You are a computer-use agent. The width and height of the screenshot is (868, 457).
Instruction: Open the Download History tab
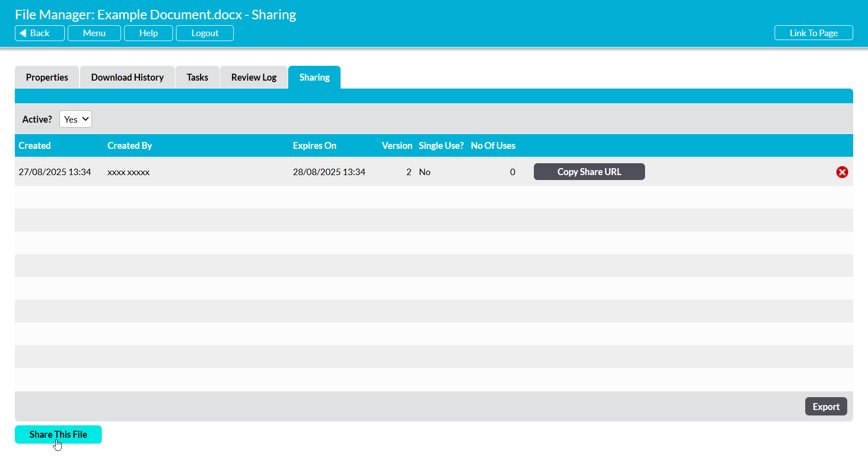tap(127, 78)
